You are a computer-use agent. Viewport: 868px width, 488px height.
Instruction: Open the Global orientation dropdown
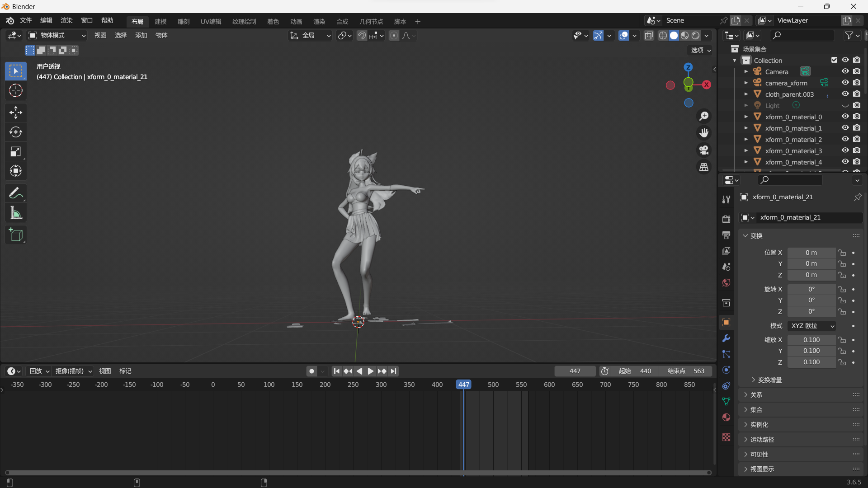[310, 35]
